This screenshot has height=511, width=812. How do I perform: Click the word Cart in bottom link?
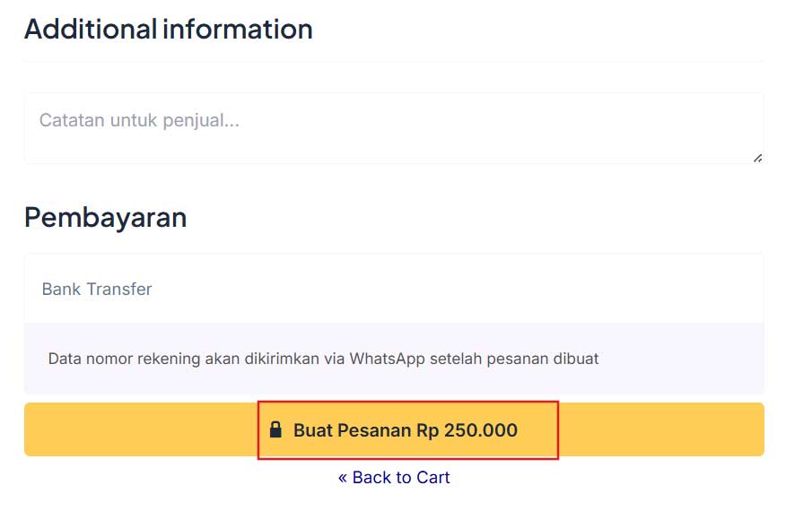coord(432,477)
